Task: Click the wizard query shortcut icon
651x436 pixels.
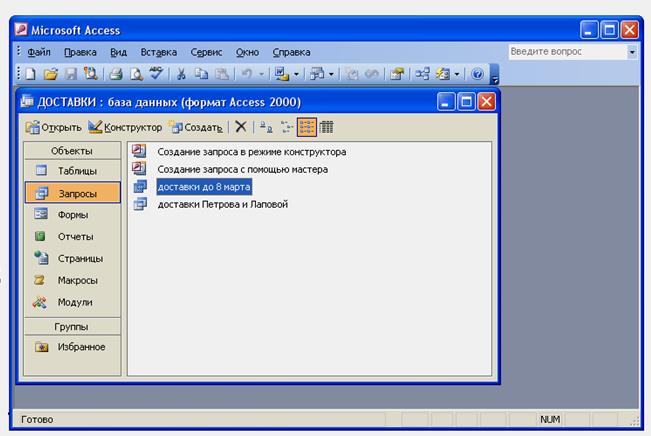Action: tap(139, 168)
